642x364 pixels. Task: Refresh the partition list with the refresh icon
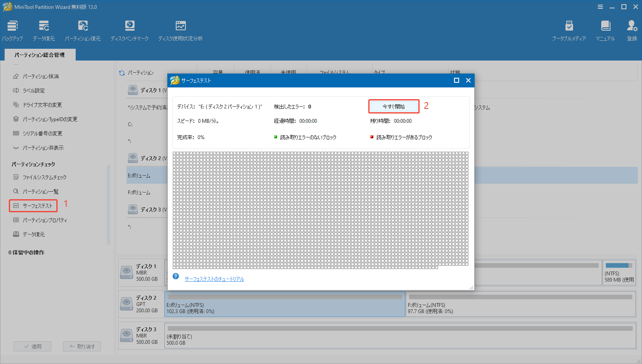click(121, 72)
